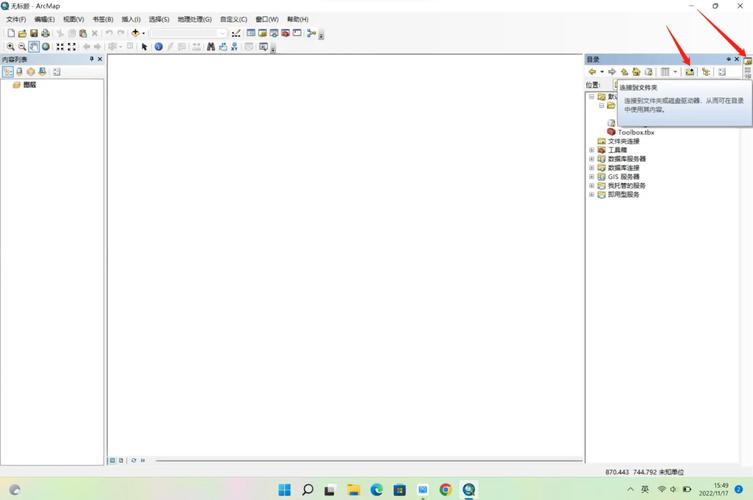The width and height of the screenshot is (753, 500).
Task: Open the 自定义(C) menu
Action: (233, 19)
